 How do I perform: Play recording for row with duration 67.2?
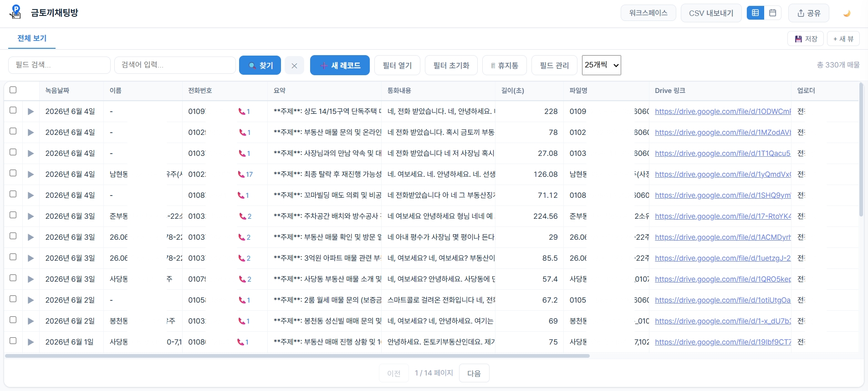click(x=31, y=300)
